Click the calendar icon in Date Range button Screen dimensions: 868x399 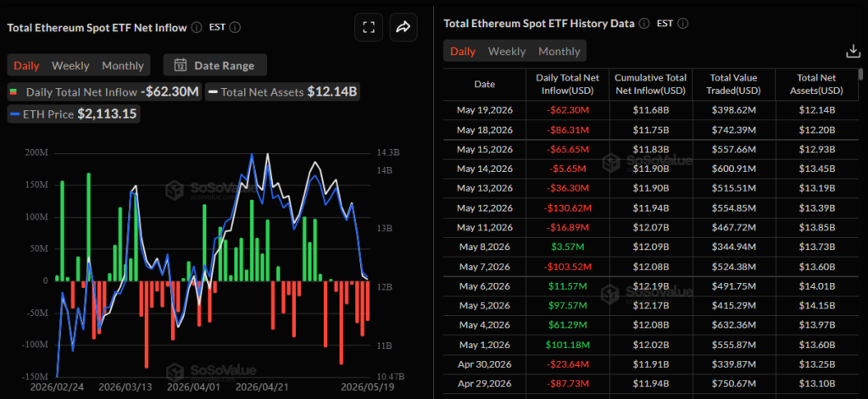coord(181,65)
